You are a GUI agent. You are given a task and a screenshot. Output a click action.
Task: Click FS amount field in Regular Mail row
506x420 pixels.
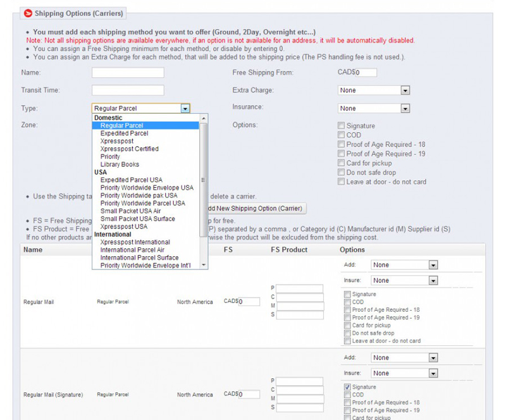tap(249, 302)
